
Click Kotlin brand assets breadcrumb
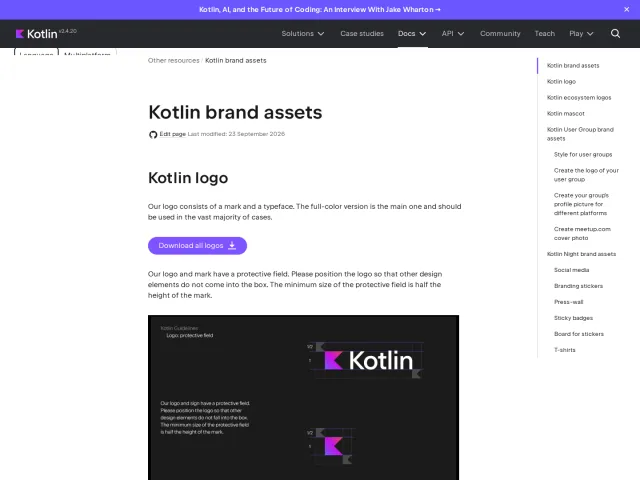point(236,60)
